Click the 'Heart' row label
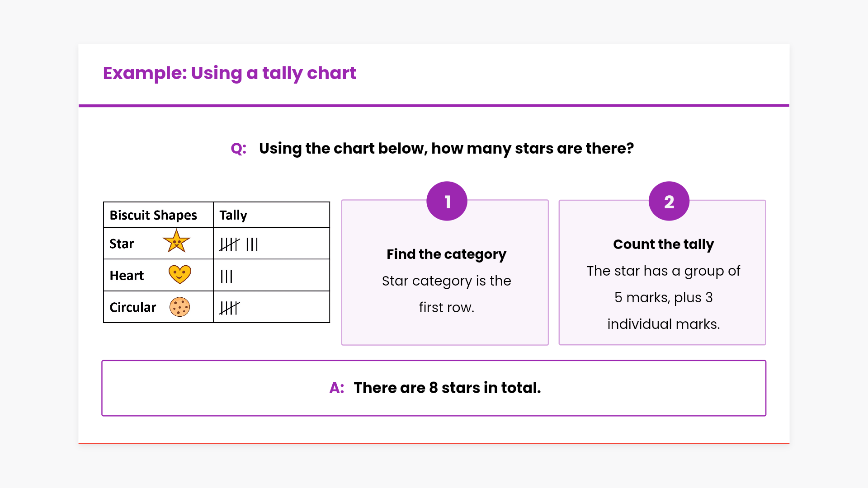 127,276
